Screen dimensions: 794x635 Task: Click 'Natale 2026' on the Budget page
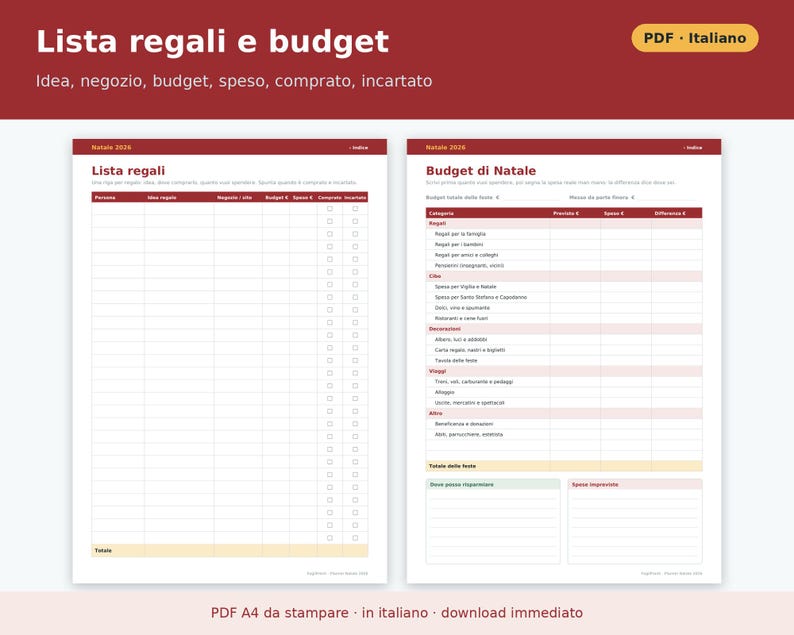(x=446, y=147)
